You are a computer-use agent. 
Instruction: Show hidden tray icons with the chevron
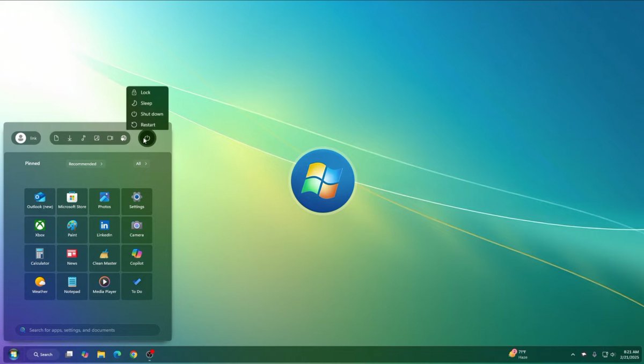tap(573, 354)
